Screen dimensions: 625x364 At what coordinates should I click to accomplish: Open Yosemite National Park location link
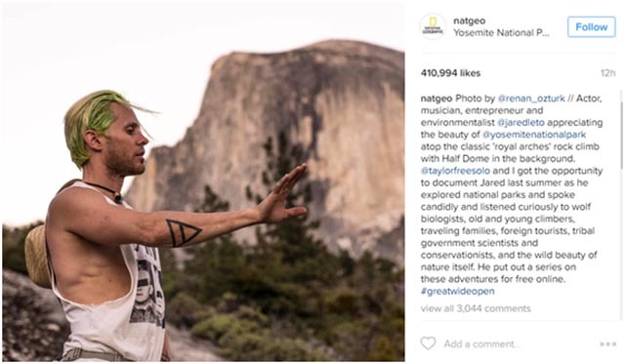click(x=501, y=33)
